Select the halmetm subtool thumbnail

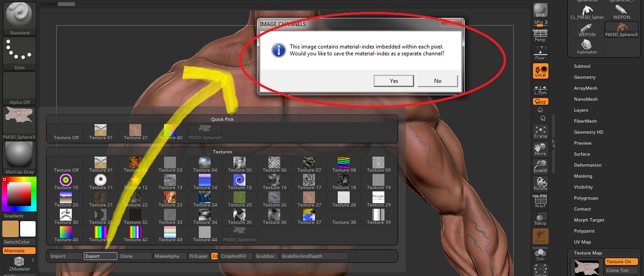(587, 47)
